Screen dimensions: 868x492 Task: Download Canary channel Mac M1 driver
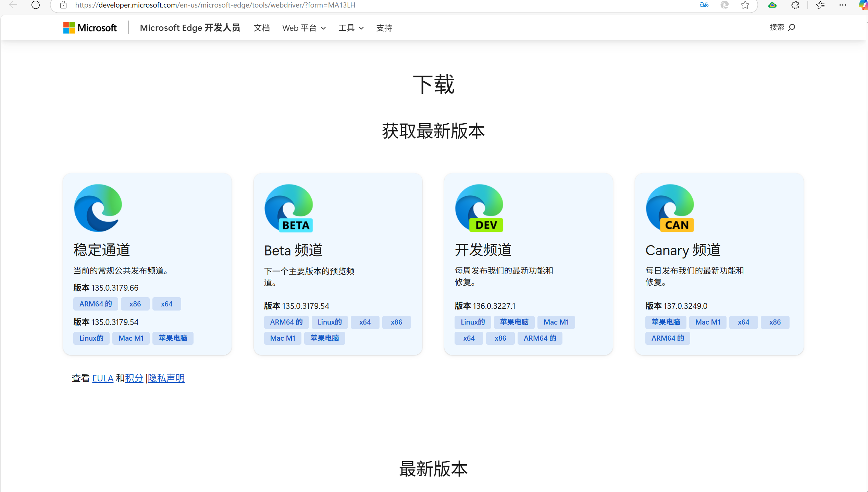(x=708, y=322)
